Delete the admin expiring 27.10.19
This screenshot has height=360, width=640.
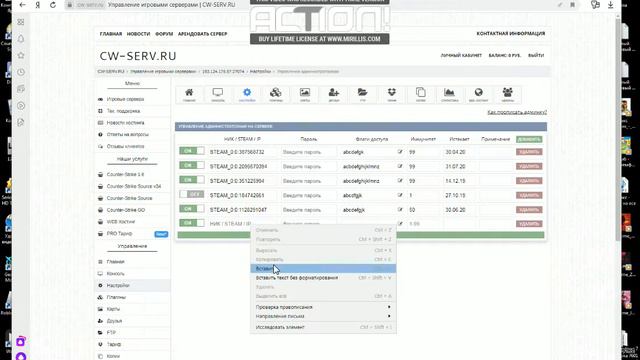point(529,195)
